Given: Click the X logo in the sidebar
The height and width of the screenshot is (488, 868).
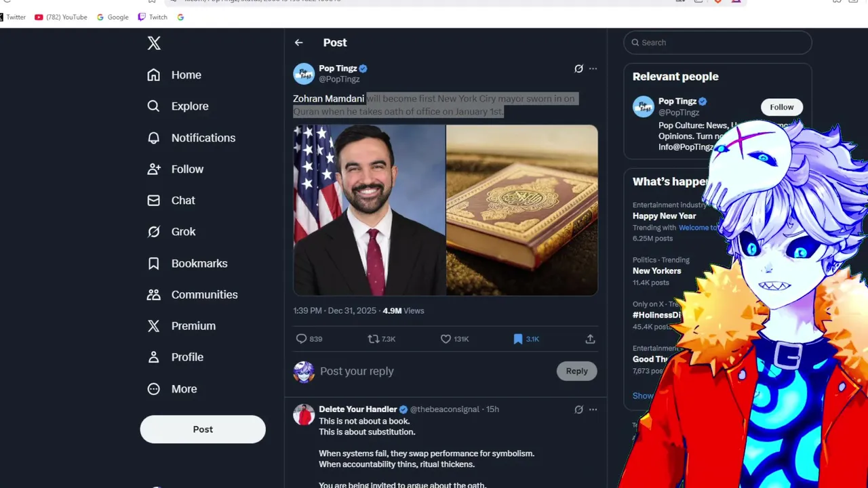Looking at the screenshot, I should coord(154,43).
